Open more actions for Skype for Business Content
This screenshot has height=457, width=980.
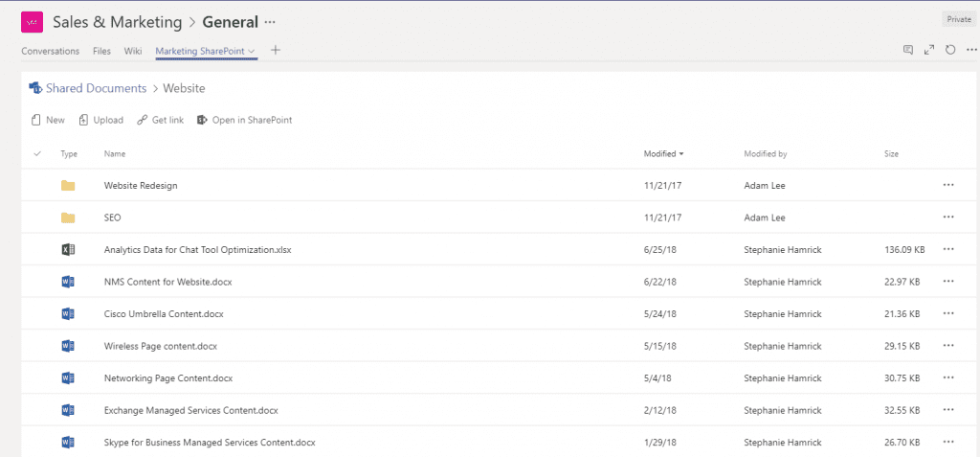click(x=948, y=442)
